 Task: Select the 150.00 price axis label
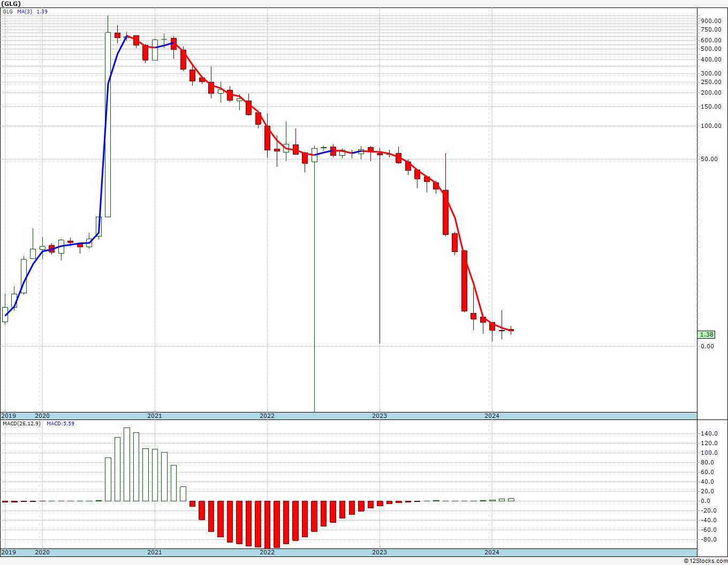tap(710, 106)
